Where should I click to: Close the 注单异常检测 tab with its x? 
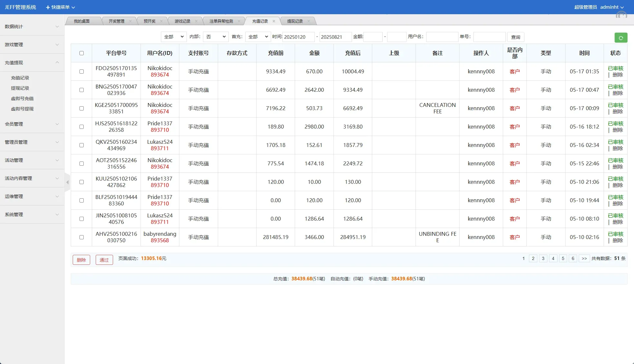pyautogui.click(x=239, y=21)
